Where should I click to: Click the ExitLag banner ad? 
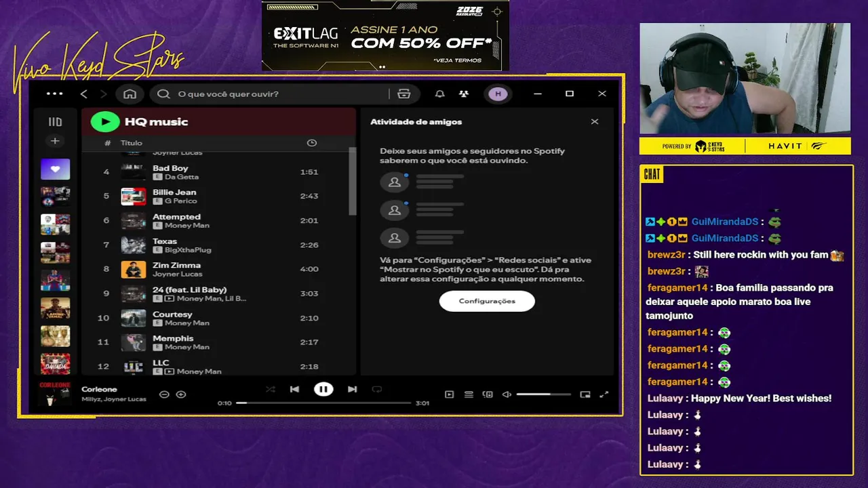coord(385,35)
